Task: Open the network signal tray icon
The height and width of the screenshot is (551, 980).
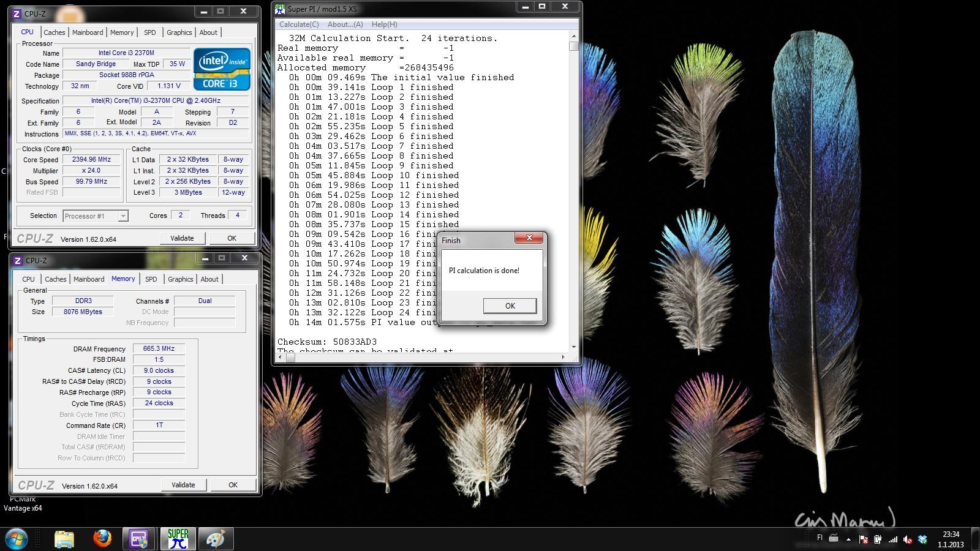Action: 893,539
